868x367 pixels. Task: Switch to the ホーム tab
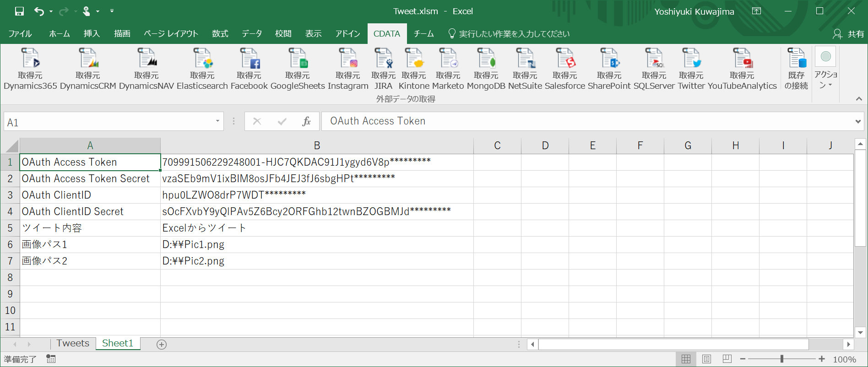(60, 34)
